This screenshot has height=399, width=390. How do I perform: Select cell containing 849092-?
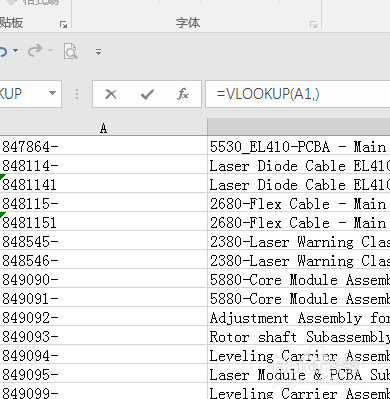103,316
